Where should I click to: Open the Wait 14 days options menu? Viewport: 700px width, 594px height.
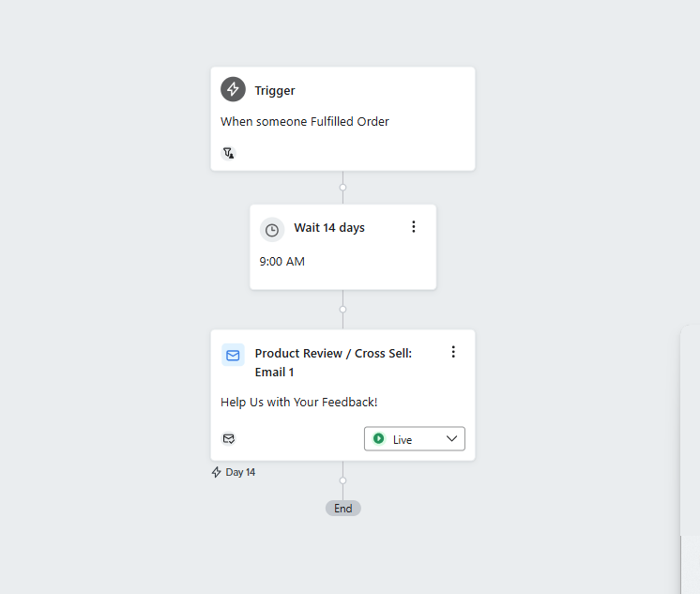pos(414,227)
